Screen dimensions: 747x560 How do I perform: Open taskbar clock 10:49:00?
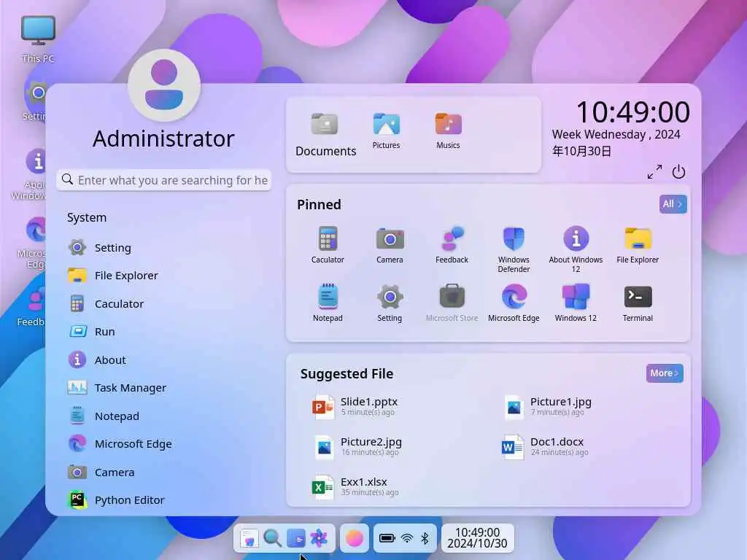477,538
